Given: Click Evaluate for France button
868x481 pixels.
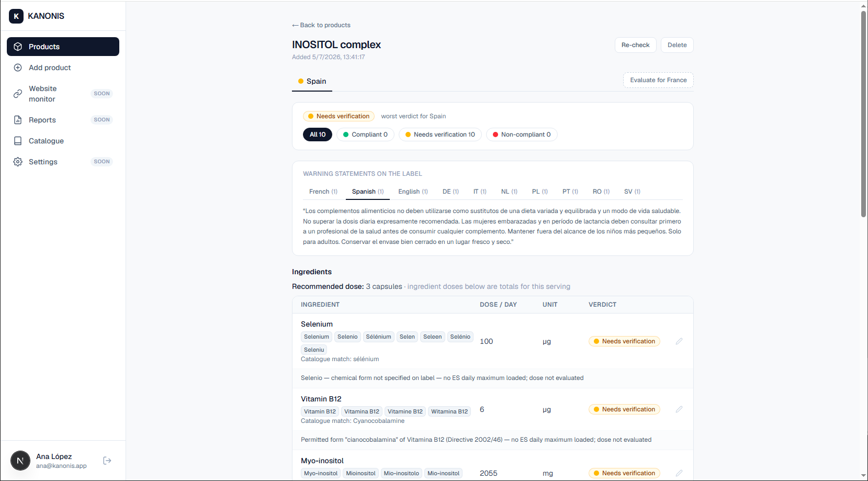Looking at the screenshot, I should pyautogui.click(x=658, y=80).
